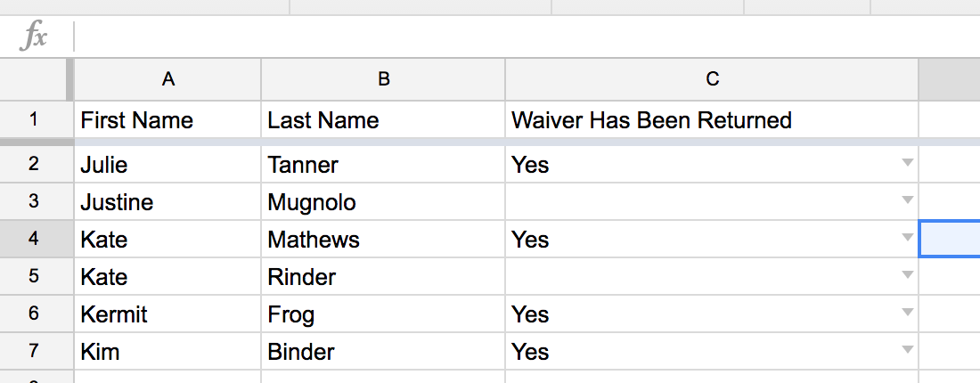Select column C header
The image size is (980, 383).
712,79
